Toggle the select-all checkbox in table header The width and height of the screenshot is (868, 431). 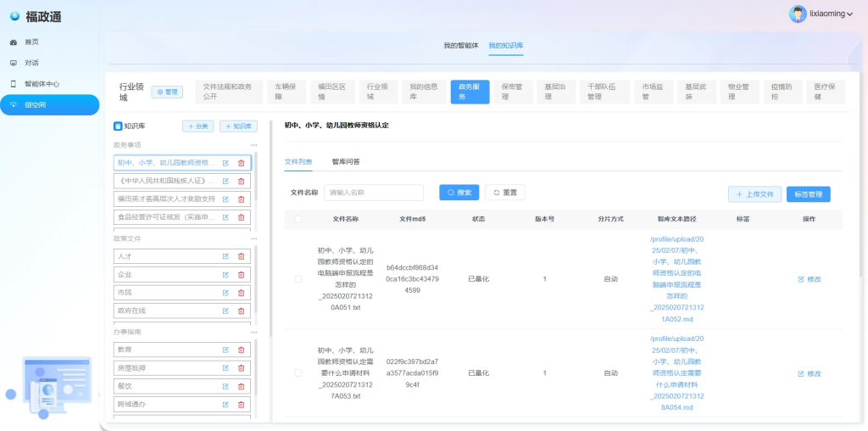[298, 219]
